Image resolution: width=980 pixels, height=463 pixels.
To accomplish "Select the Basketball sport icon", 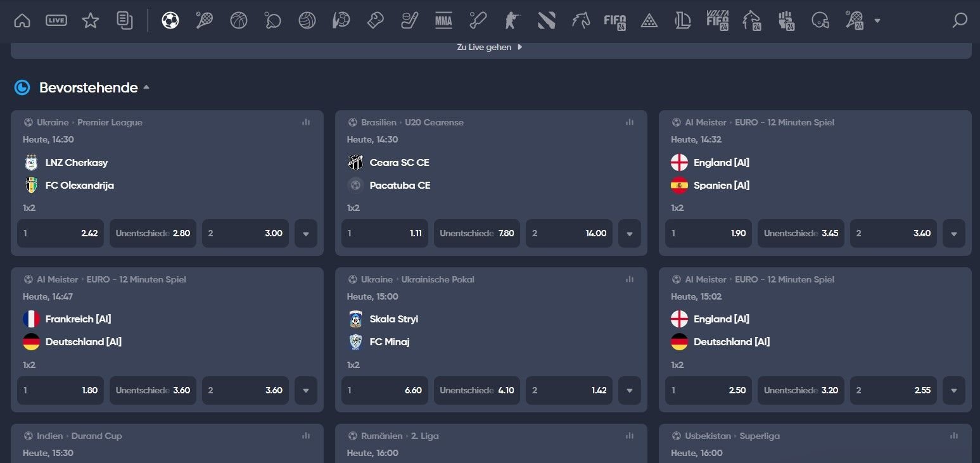I will pyautogui.click(x=239, y=21).
